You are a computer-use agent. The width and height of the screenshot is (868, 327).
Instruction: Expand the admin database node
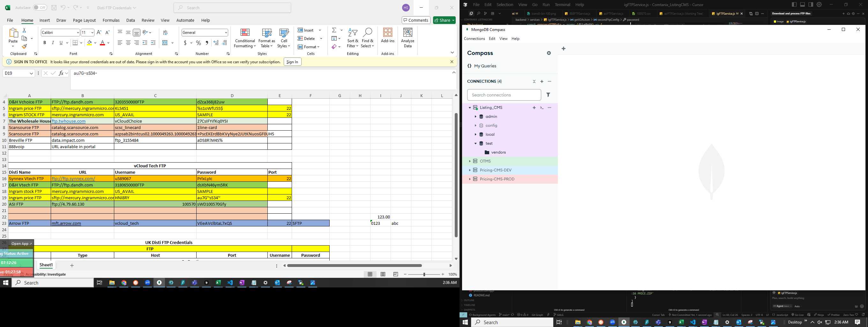475,117
